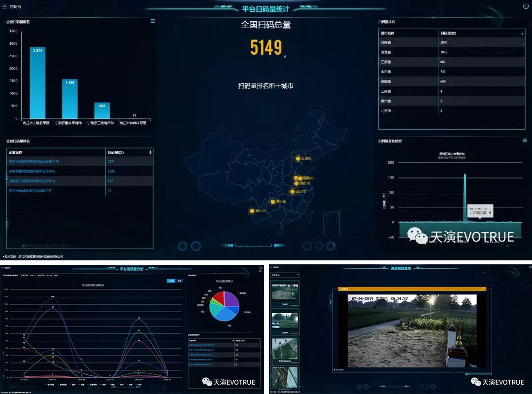Open the 商丘市宁陵县果源贡食品有限公司 link
Image resolution: width=532 pixels, height=394 pixels.
34,162
